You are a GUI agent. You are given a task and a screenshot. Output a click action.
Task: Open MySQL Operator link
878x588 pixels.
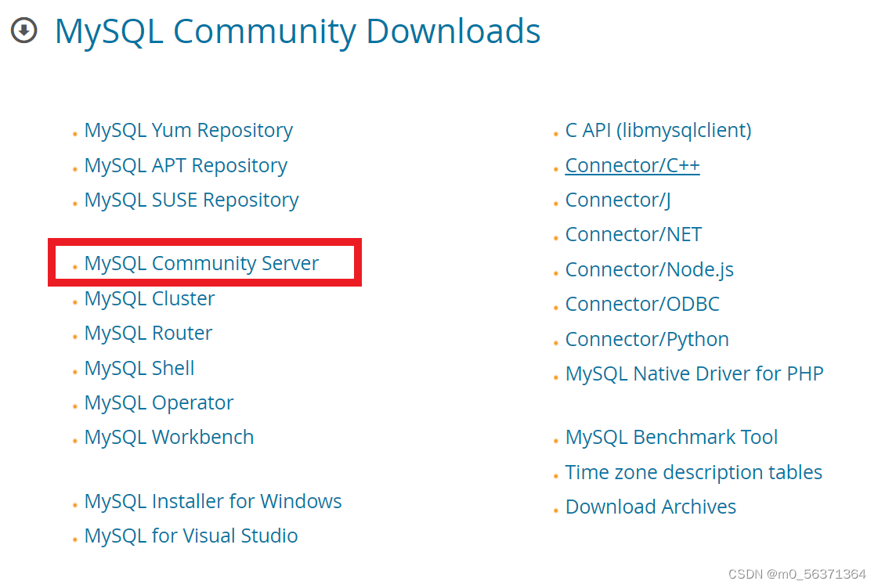point(158,403)
